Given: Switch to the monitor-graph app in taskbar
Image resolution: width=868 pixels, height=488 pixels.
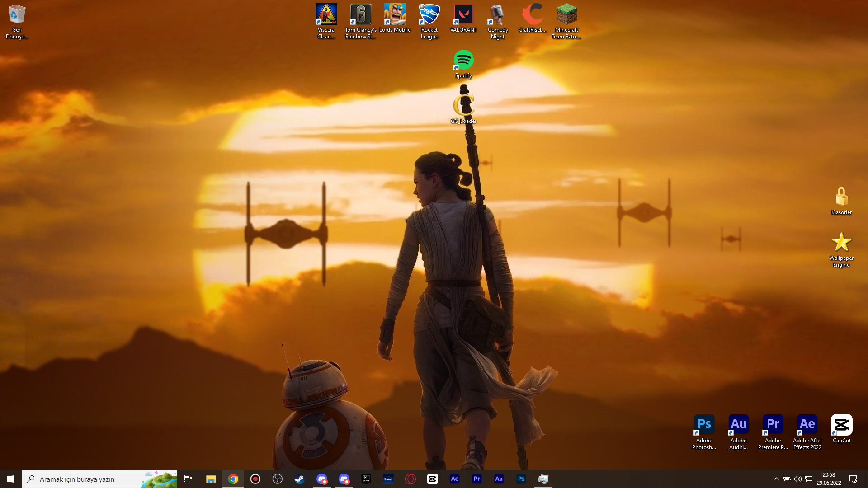Looking at the screenshot, I should [543, 479].
